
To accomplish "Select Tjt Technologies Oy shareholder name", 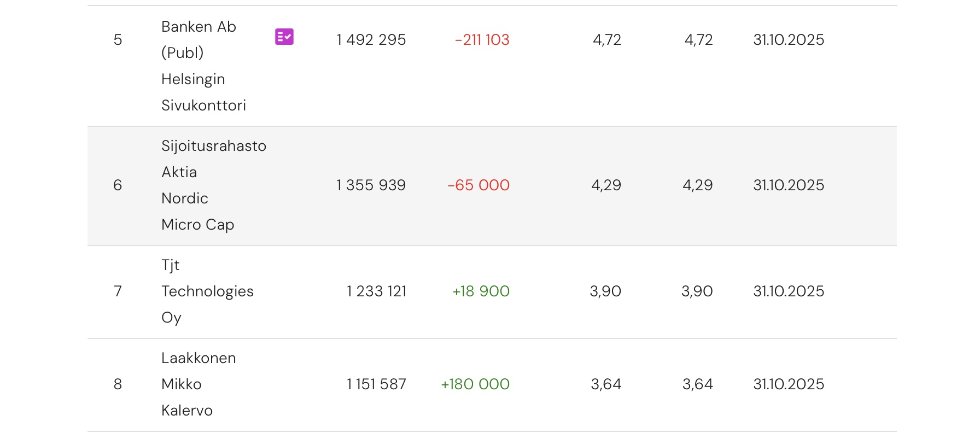I will (x=207, y=291).
